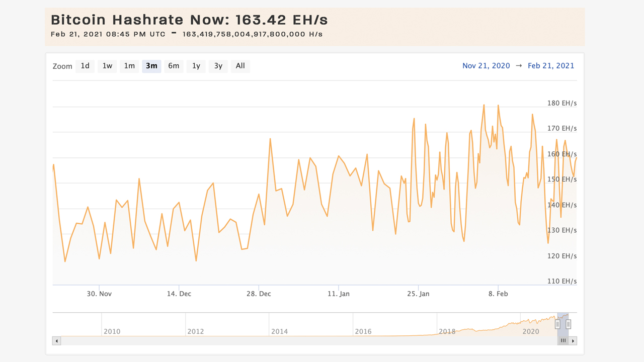Click the 150 EH/s axis label

pyautogui.click(x=562, y=179)
